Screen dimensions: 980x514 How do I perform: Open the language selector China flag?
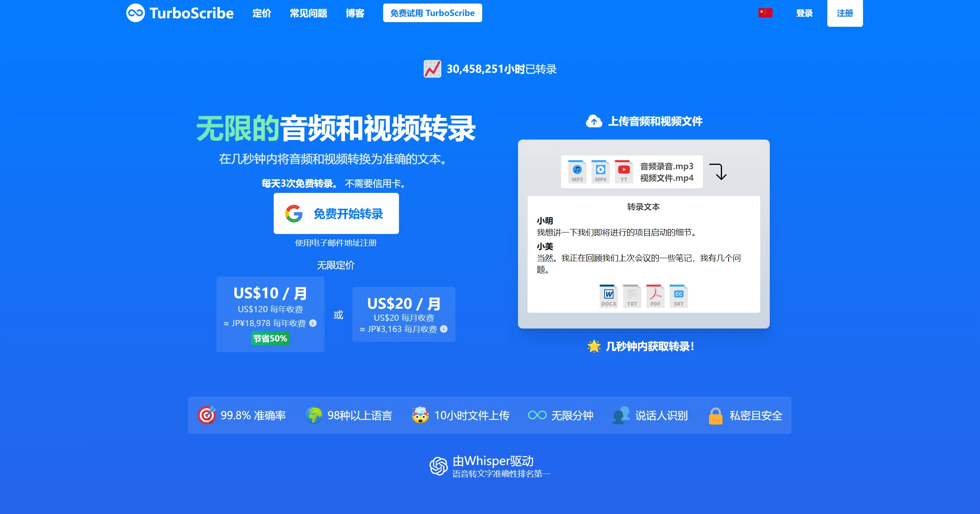tap(765, 13)
